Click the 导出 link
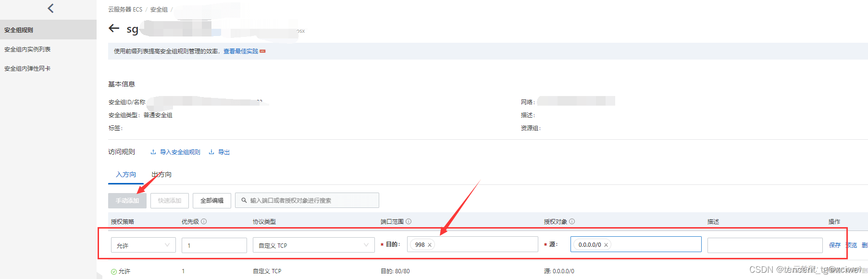This screenshot has height=279, width=868. tap(224, 152)
